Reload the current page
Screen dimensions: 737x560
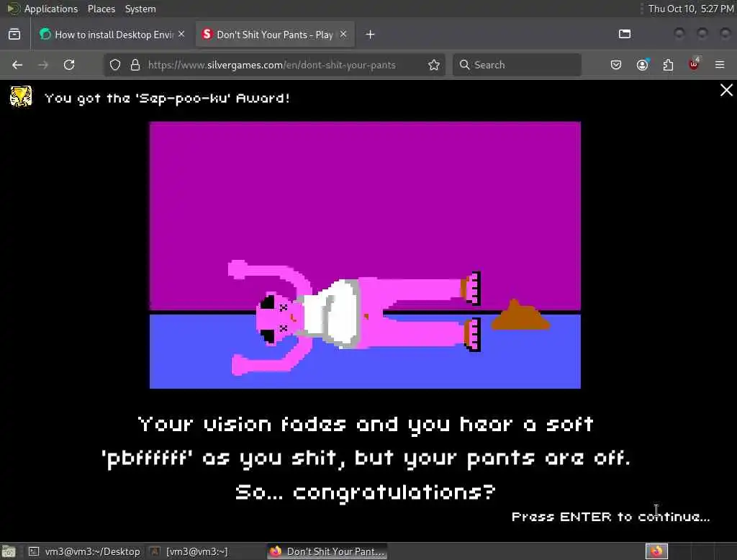click(x=69, y=65)
